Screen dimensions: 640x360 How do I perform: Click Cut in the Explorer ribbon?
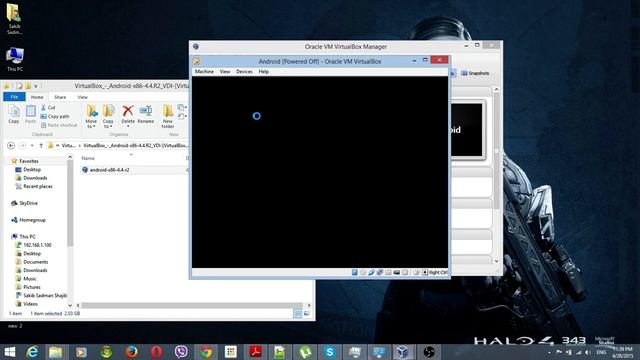pyautogui.click(x=48, y=108)
